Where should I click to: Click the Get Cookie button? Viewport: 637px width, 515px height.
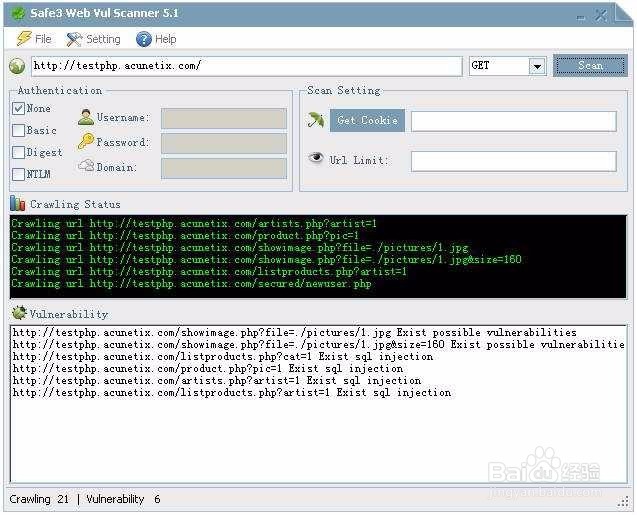[x=367, y=120]
